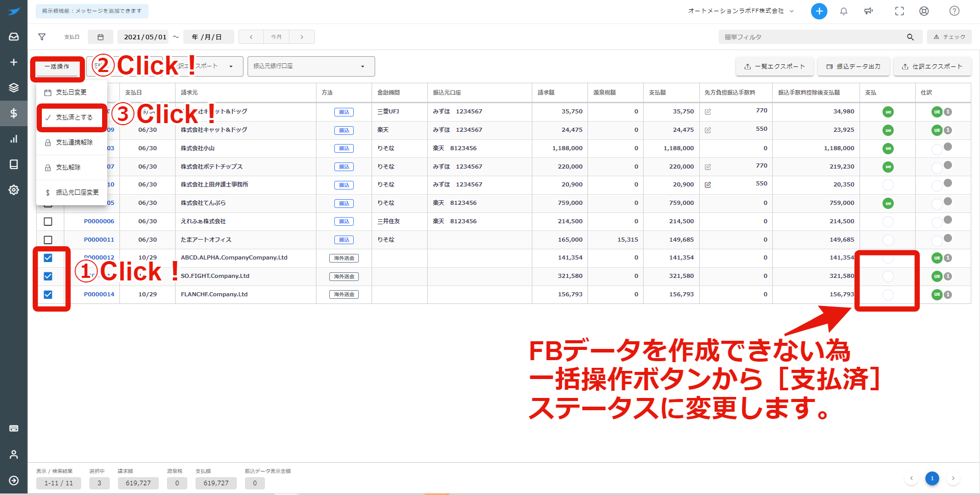Check the P0000011 row checkbox

48,240
